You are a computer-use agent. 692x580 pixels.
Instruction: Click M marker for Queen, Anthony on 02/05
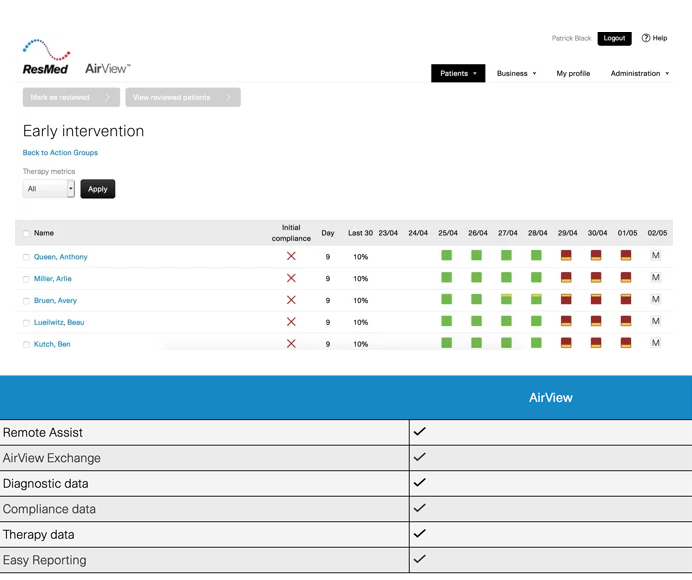point(656,256)
